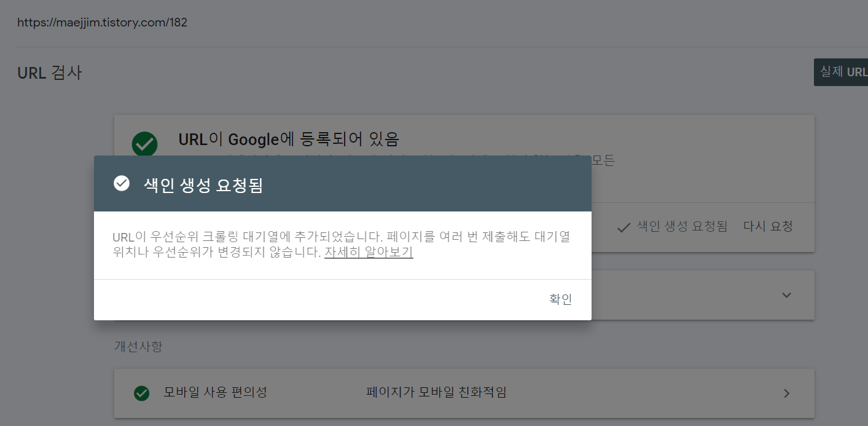The height and width of the screenshot is (426, 868).
Task: Click the checkmark before 색인 생성 요청됨 status
Action: [624, 227]
